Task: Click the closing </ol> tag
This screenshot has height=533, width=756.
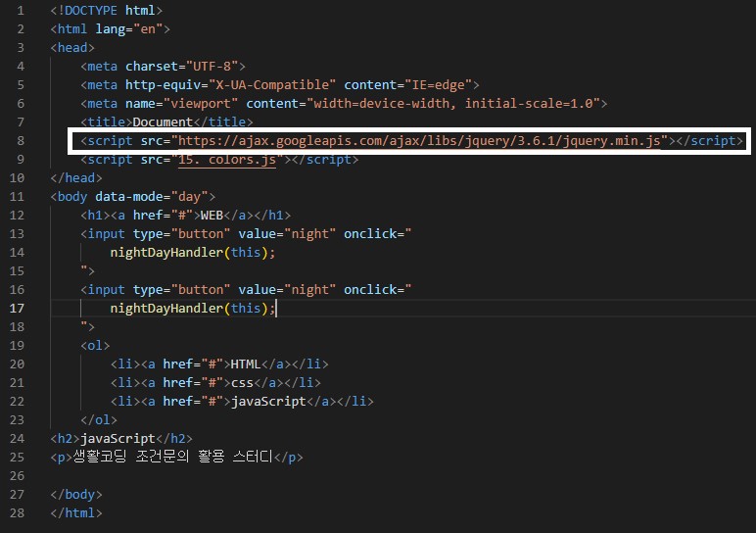Action: coord(99,420)
